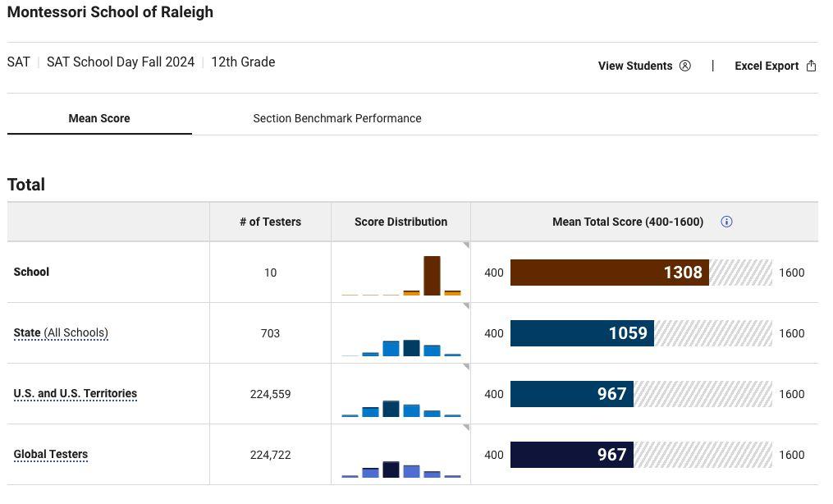Screen dimensions: 833x504
Task: Click the School testers count 10
Action: click(x=270, y=273)
